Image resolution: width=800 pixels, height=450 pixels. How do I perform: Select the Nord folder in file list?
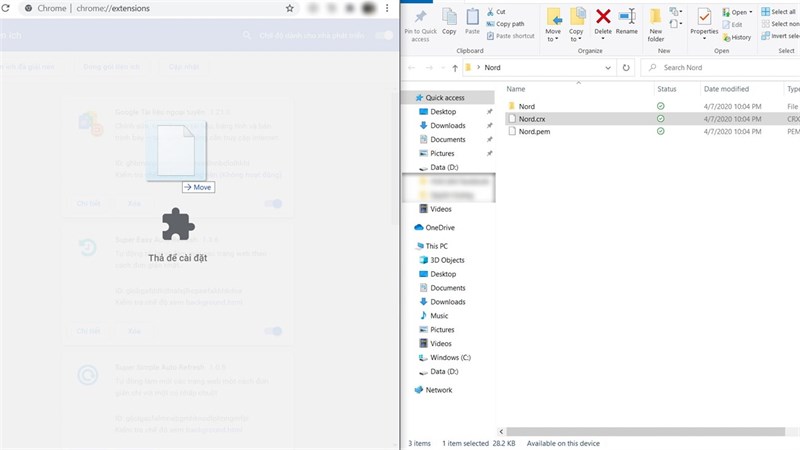coord(527,106)
